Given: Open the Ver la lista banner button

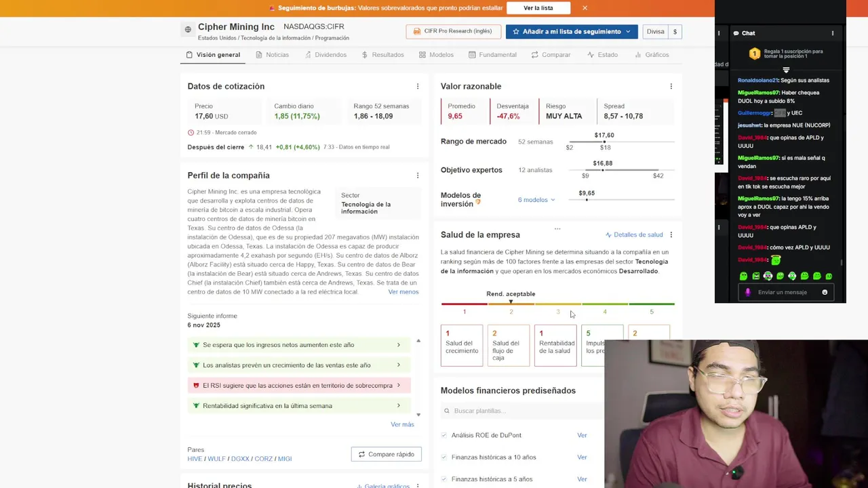Looking at the screenshot, I should coord(538,8).
